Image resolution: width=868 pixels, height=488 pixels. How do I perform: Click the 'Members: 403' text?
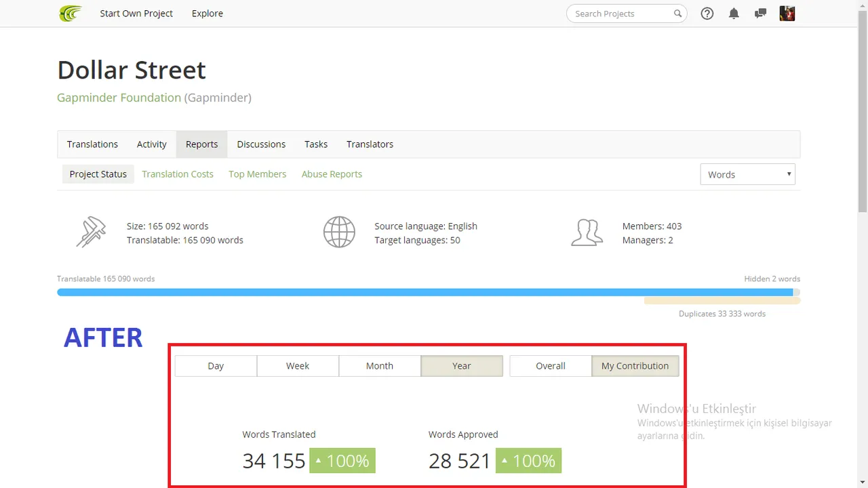click(x=652, y=226)
